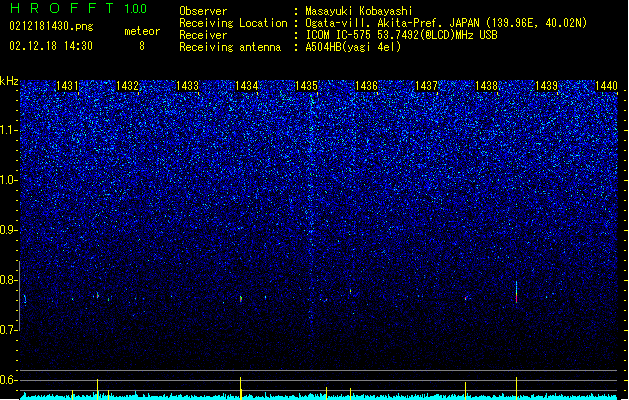Click the meteor count label
This screenshot has width=629, height=400.
pyautogui.click(x=142, y=31)
